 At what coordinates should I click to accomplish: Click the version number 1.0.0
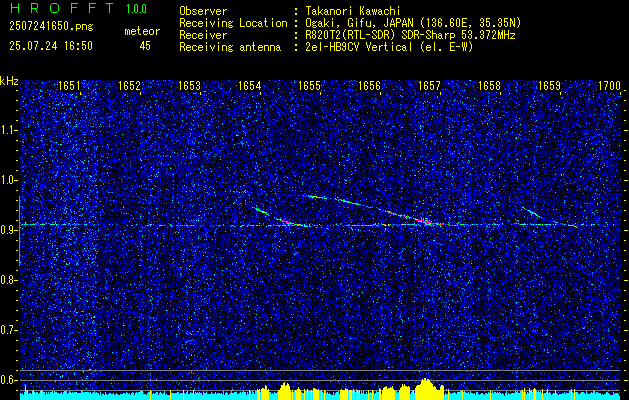coord(136,9)
